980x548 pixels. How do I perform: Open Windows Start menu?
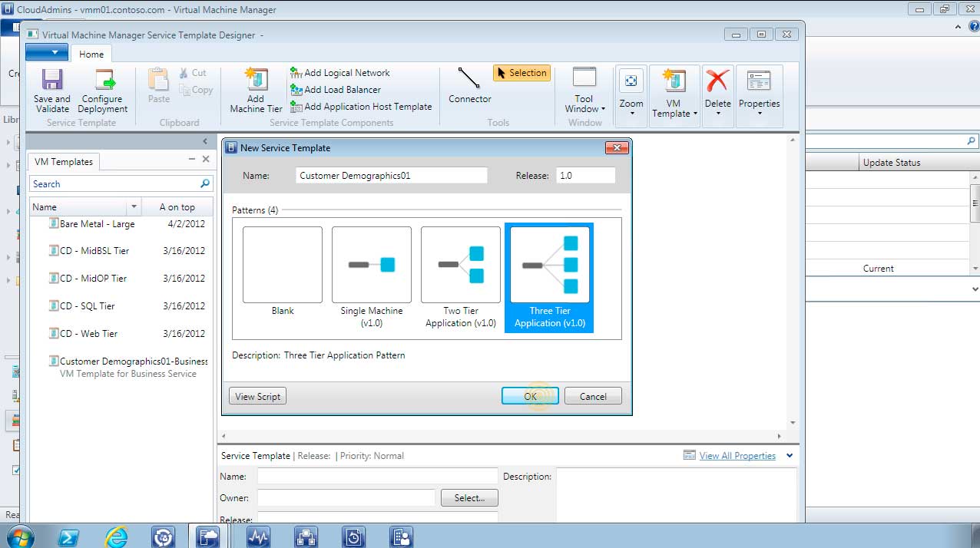click(x=21, y=536)
